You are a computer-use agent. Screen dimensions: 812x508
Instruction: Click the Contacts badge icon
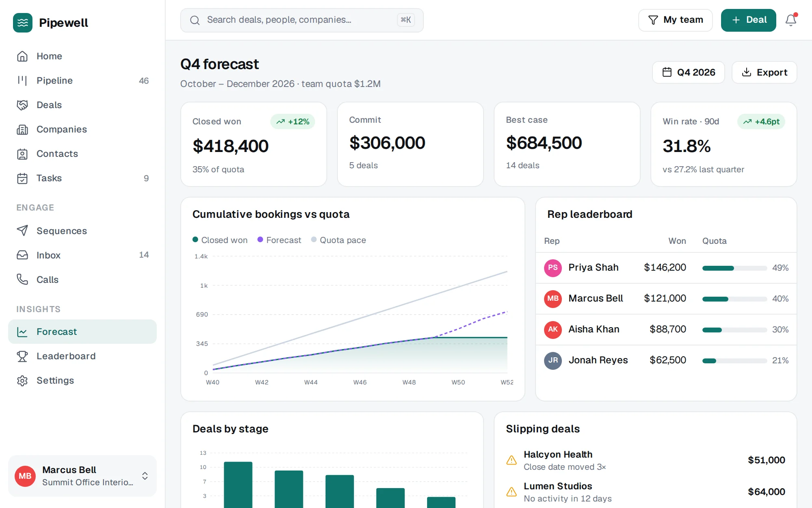22,154
